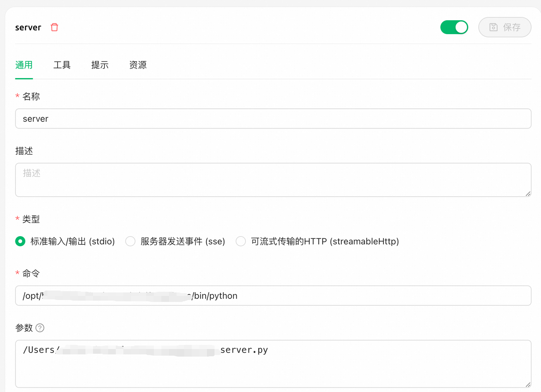
Task: Disable the server with the green toggle switch
Action: click(454, 27)
